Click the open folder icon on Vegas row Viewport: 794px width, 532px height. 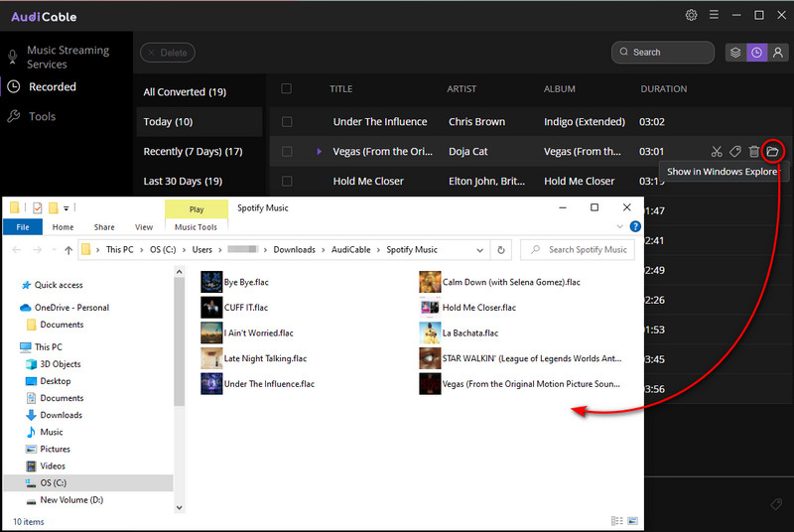pyautogui.click(x=772, y=151)
